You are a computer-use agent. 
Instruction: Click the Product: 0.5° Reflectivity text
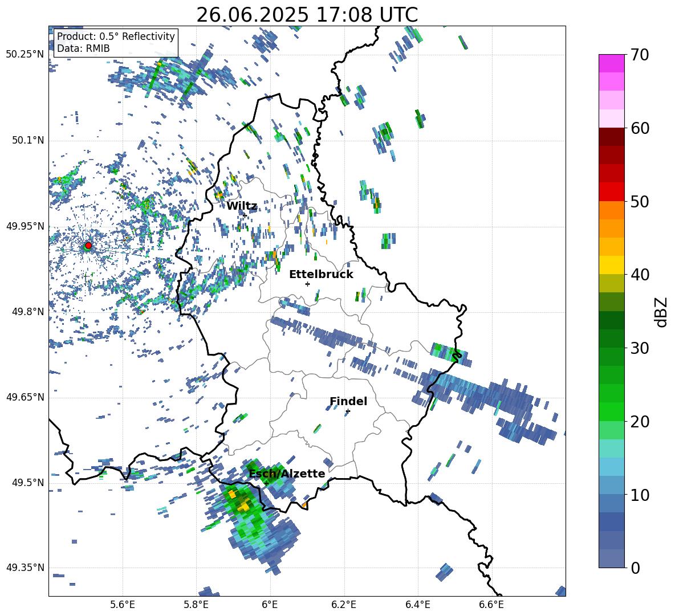pos(116,36)
